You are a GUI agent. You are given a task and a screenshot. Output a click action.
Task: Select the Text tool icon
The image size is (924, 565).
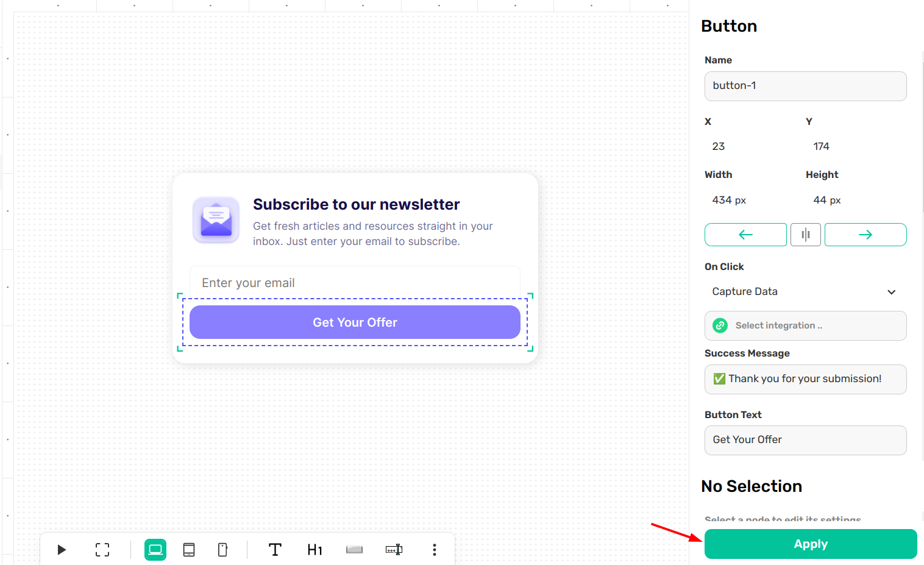point(275,550)
